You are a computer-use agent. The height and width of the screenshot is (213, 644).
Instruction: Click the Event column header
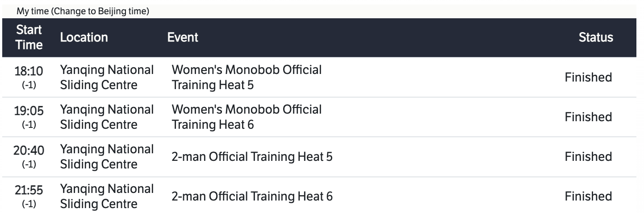click(x=183, y=37)
